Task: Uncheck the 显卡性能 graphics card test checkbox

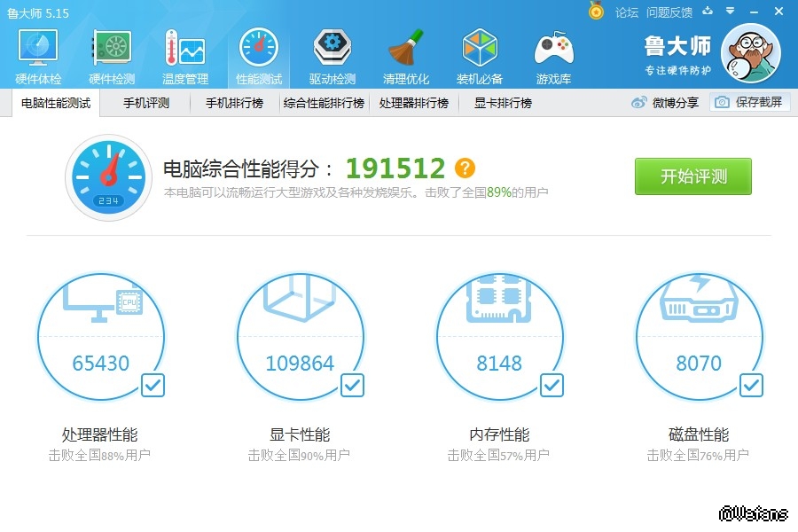Action: pos(352,385)
